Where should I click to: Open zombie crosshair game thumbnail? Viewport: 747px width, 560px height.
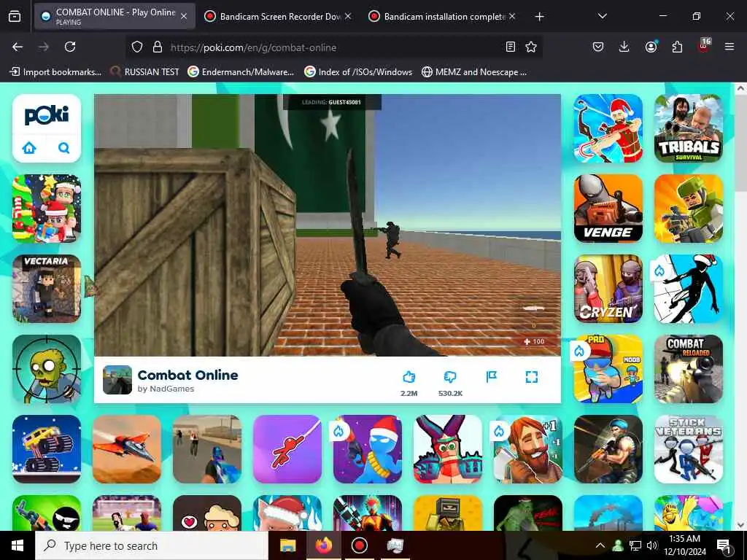point(47,369)
